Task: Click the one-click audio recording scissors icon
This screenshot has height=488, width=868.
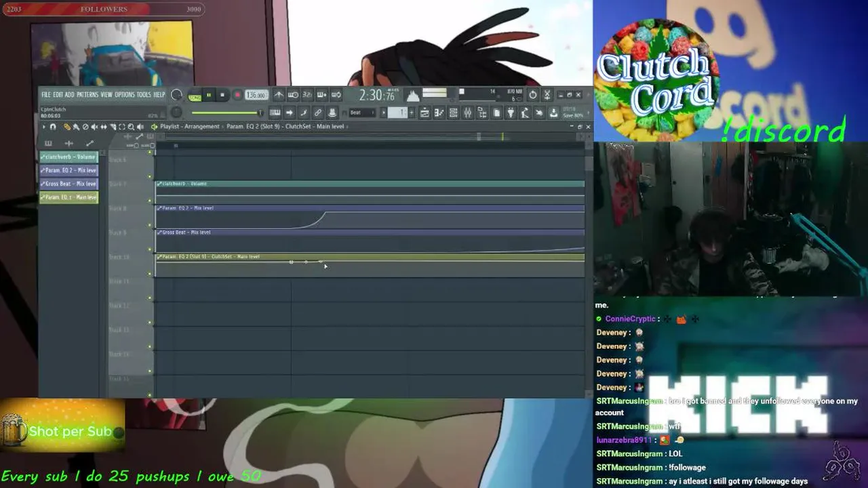Action: (547, 95)
